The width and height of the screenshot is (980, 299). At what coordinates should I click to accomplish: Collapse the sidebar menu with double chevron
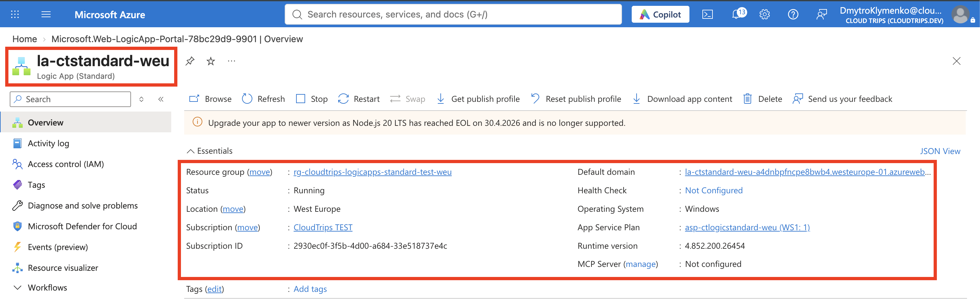[161, 99]
